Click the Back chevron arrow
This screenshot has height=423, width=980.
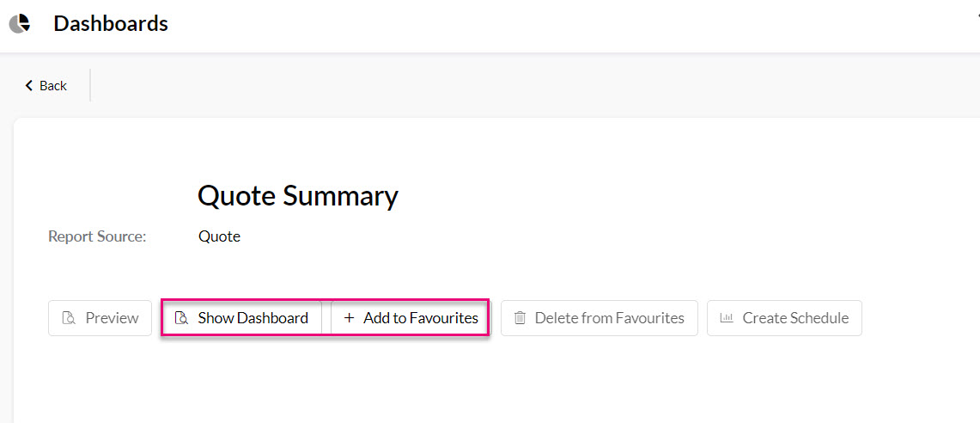tap(28, 86)
